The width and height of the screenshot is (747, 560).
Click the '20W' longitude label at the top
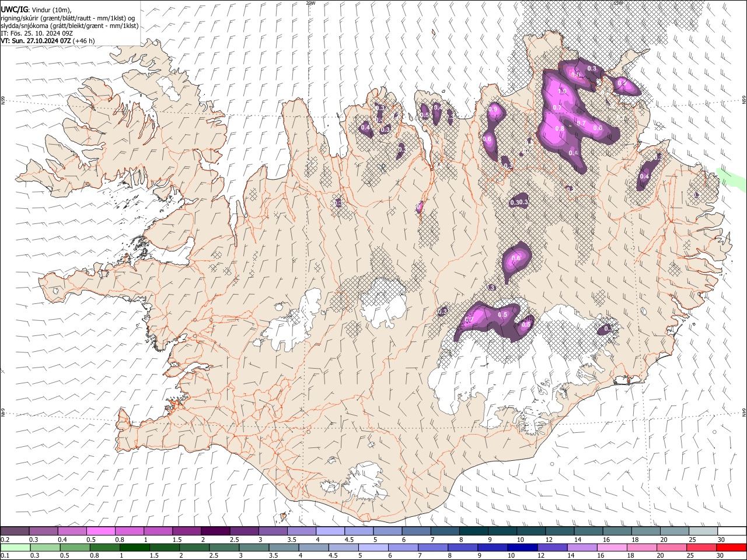310,3
